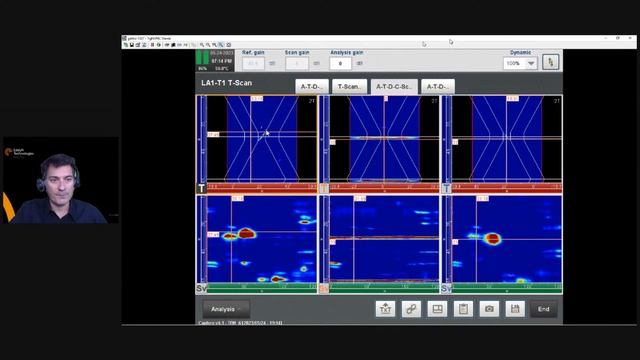Close the viewer window

pyautogui.click(x=630, y=38)
